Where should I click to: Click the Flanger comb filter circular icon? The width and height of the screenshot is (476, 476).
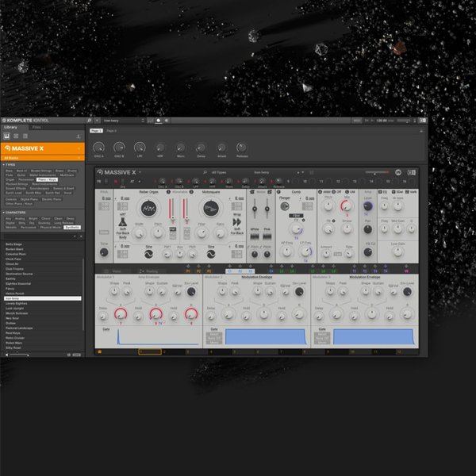tap(285, 206)
